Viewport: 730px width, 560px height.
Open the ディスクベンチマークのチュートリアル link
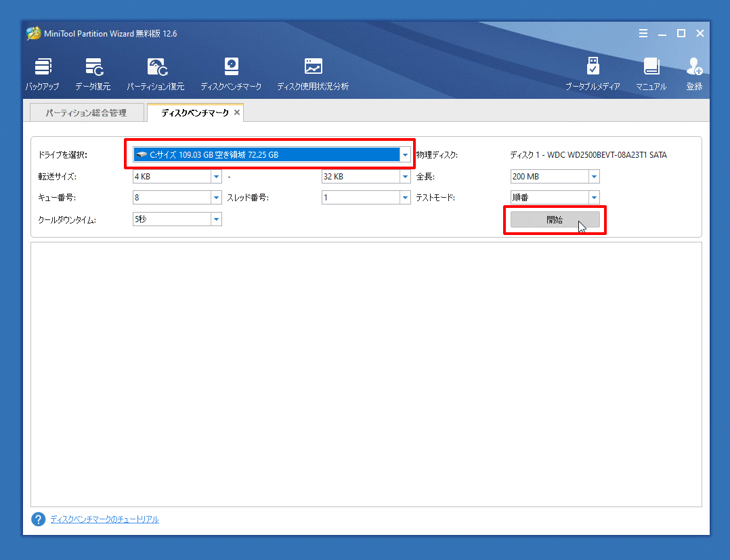coord(104,519)
